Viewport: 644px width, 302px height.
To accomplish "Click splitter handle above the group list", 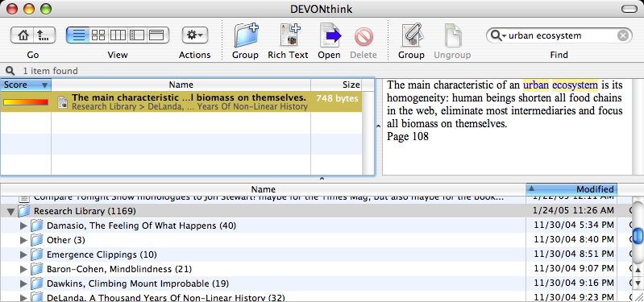I will [322, 179].
